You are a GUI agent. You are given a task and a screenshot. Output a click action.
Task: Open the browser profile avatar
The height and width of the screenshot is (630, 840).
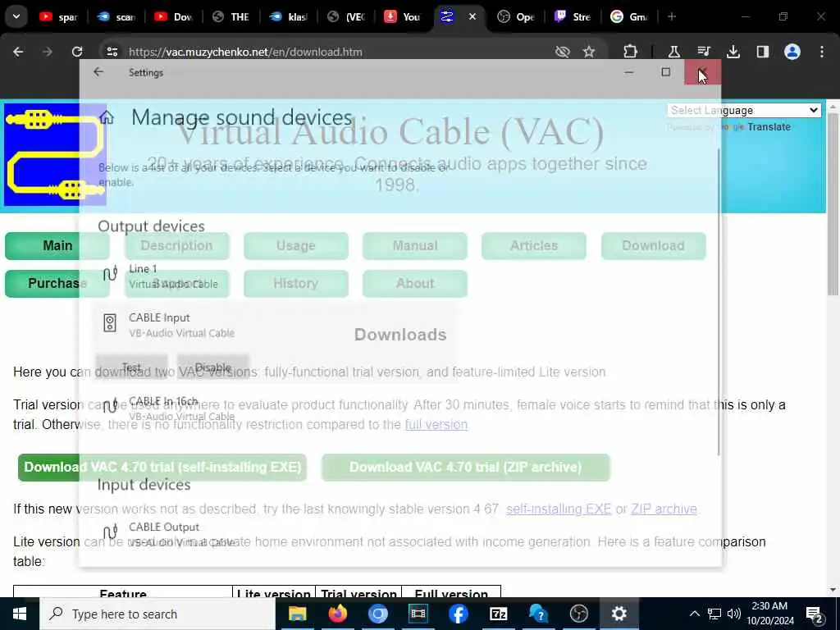pyautogui.click(x=792, y=52)
